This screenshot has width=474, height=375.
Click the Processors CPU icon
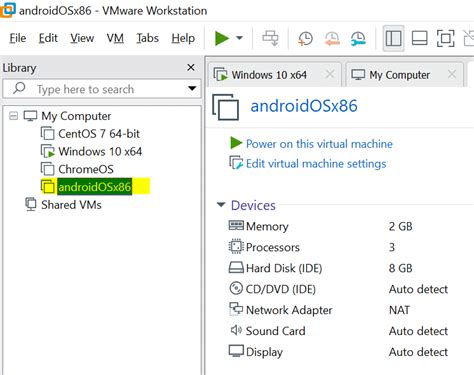click(x=236, y=246)
